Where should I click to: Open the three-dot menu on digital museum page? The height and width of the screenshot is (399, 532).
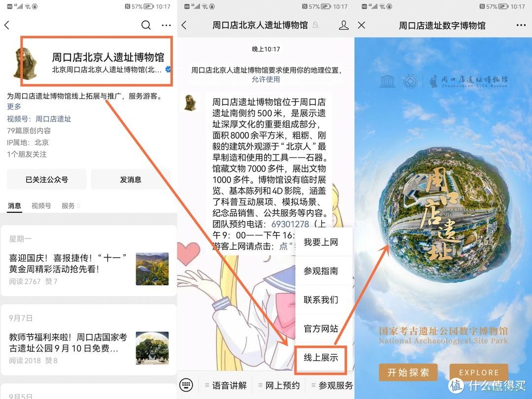pos(521,26)
